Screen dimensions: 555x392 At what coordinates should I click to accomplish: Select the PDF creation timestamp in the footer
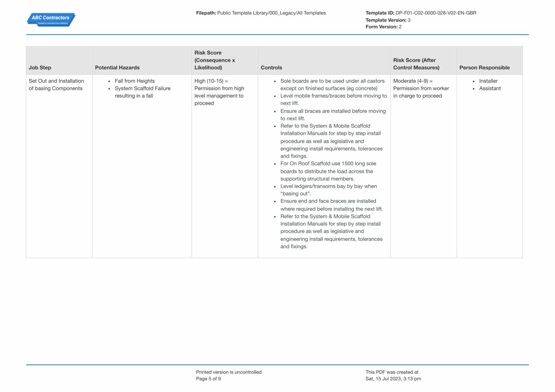(x=393, y=378)
